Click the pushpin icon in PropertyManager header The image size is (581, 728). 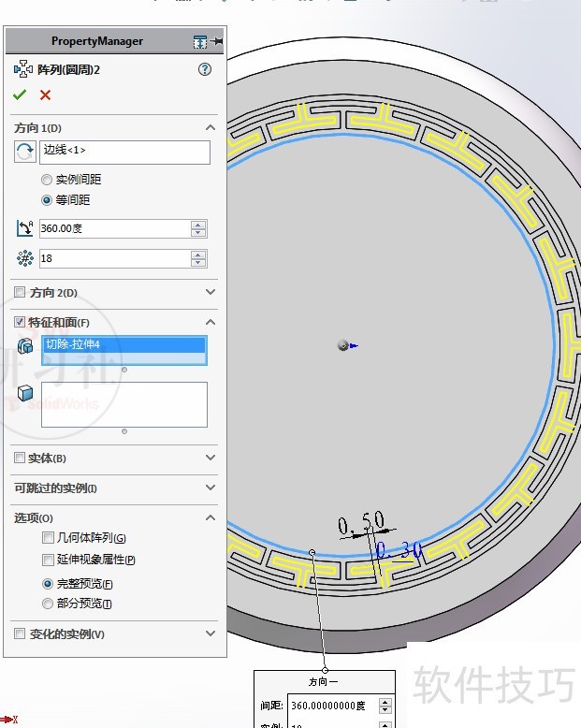[217, 41]
